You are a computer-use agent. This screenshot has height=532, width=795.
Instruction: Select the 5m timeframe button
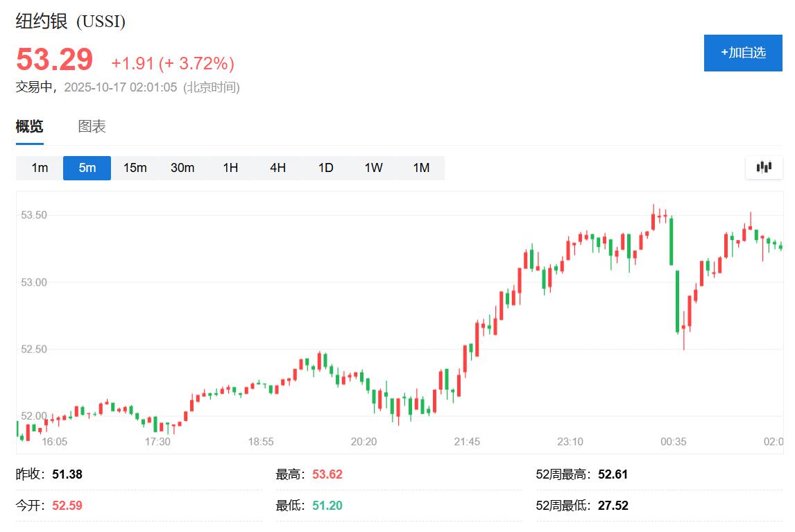click(87, 168)
